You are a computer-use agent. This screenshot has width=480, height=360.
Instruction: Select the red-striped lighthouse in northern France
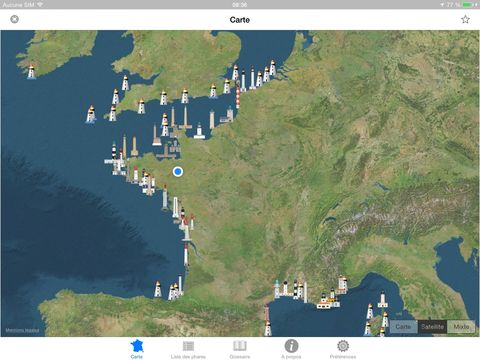tap(238, 96)
